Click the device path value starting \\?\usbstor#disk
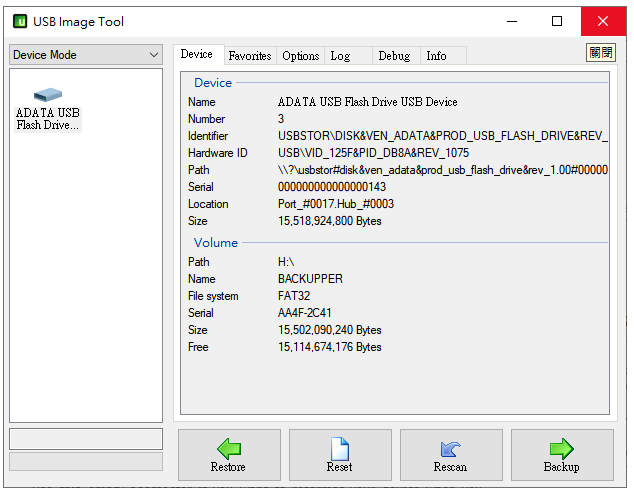Viewport: 634px width, 493px height. pos(443,170)
